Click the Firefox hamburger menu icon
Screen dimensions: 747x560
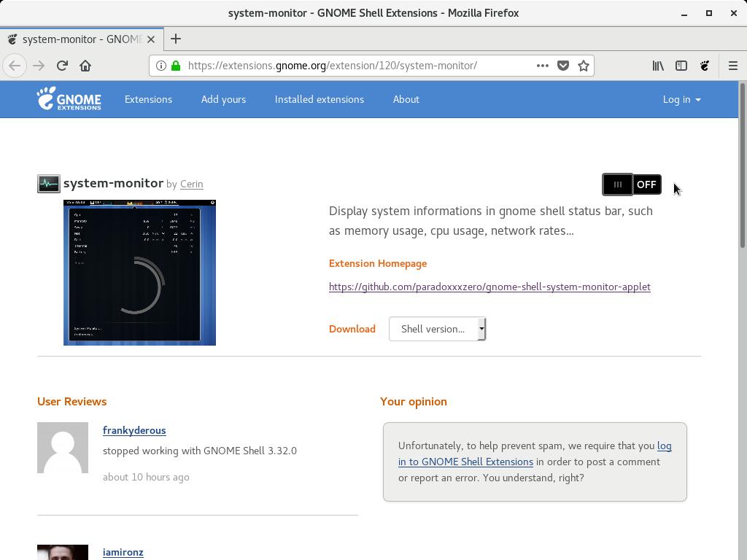pos(733,65)
